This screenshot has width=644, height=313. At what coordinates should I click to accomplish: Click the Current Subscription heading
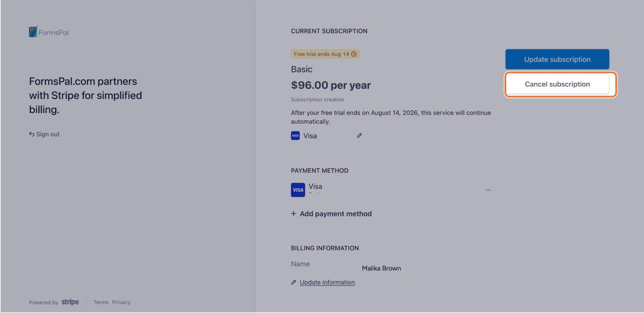[329, 31]
